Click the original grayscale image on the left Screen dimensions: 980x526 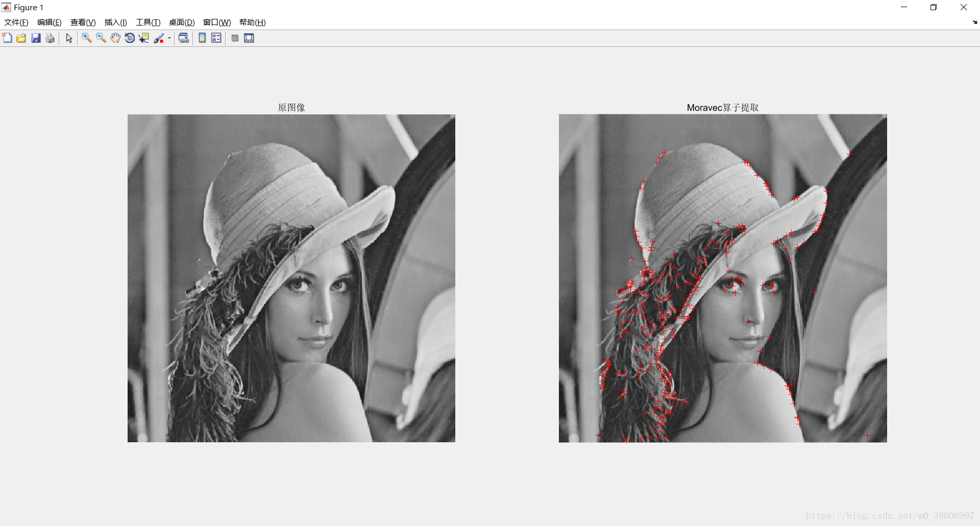coord(291,278)
